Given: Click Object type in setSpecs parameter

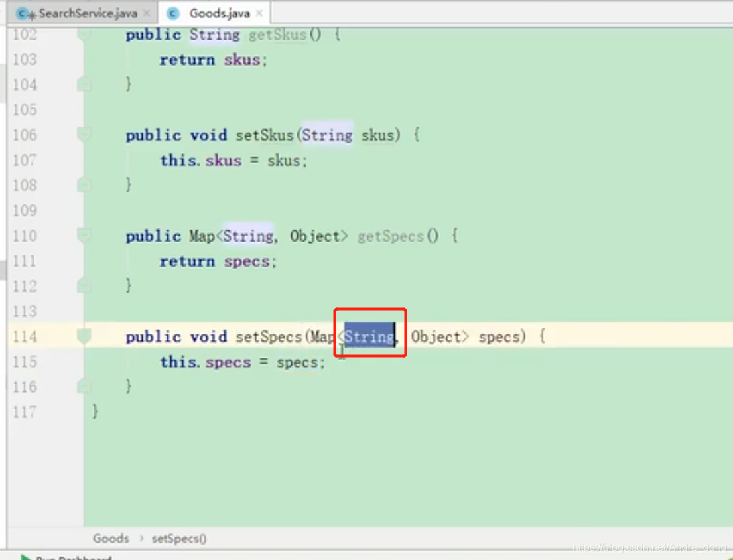Looking at the screenshot, I should coord(436,336).
